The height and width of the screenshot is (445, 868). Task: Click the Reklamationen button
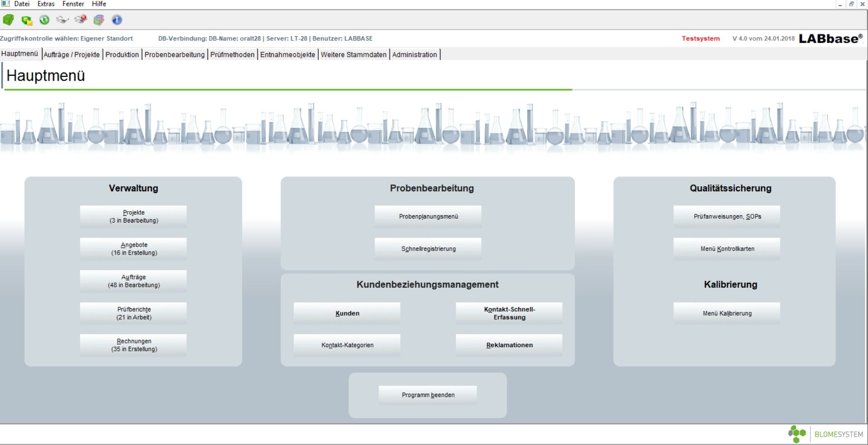[x=508, y=345]
